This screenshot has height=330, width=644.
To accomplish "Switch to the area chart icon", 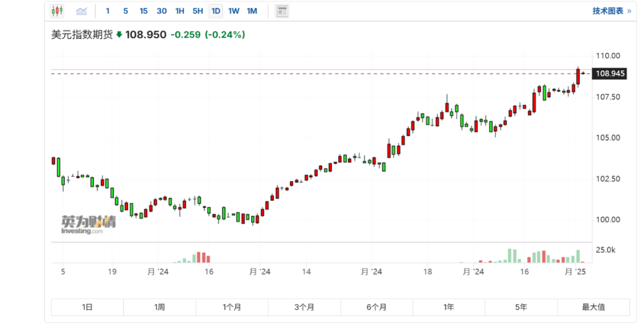I will [81, 11].
